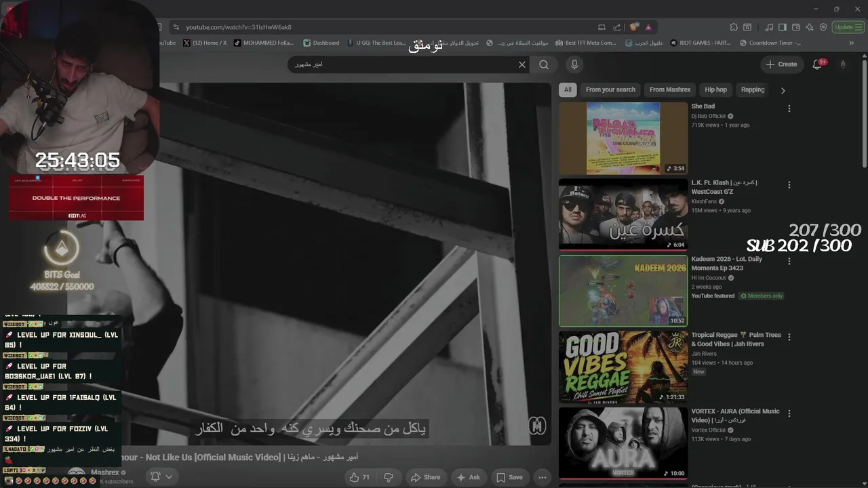Image resolution: width=868 pixels, height=488 pixels.
Task: Open the Good Vibes Reggae thumbnail
Action: [x=623, y=367]
